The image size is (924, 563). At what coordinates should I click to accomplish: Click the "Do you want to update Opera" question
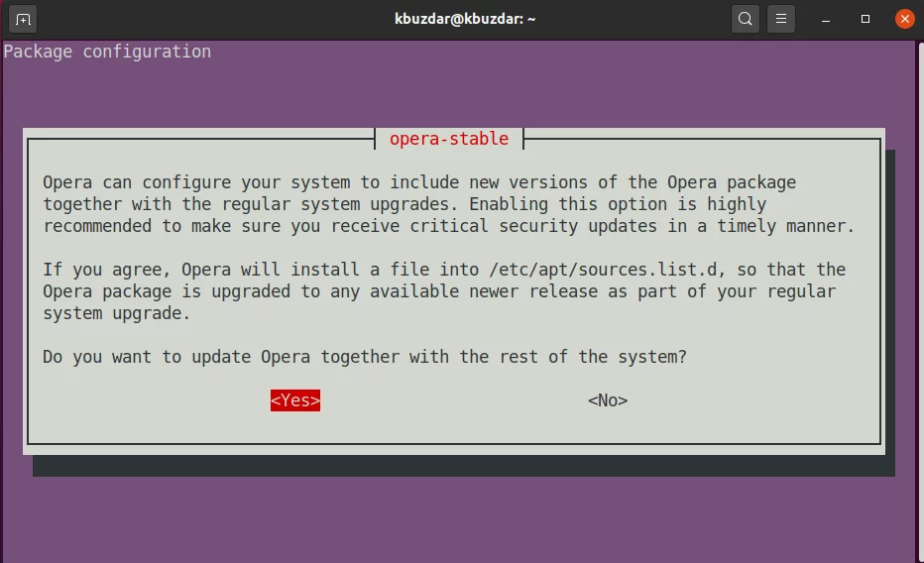(x=365, y=357)
